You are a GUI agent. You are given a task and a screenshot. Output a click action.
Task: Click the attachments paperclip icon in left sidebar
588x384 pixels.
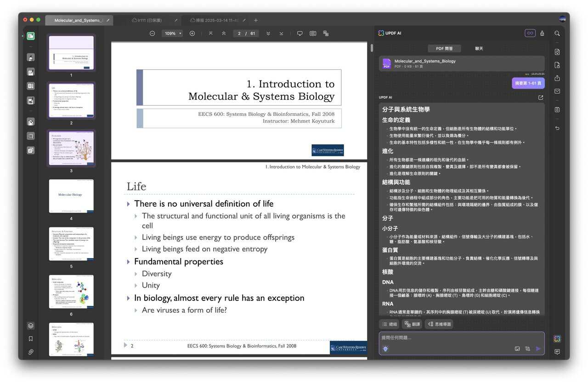point(30,352)
